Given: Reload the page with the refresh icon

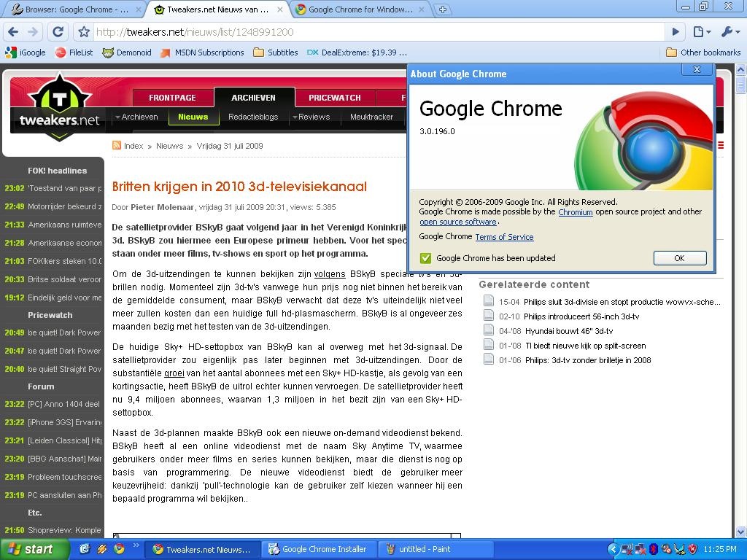Looking at the screenshot, I should 58,32.
